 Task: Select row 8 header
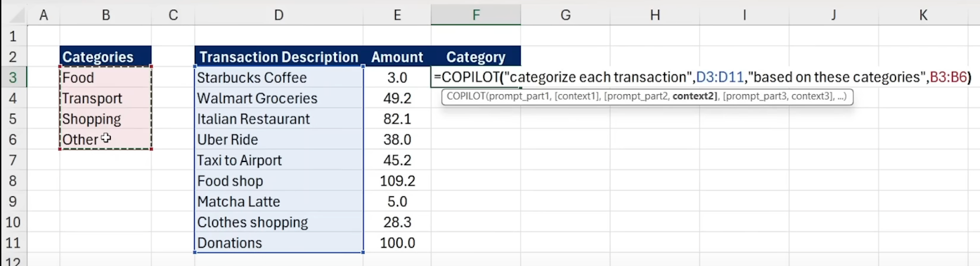point(13,181)
